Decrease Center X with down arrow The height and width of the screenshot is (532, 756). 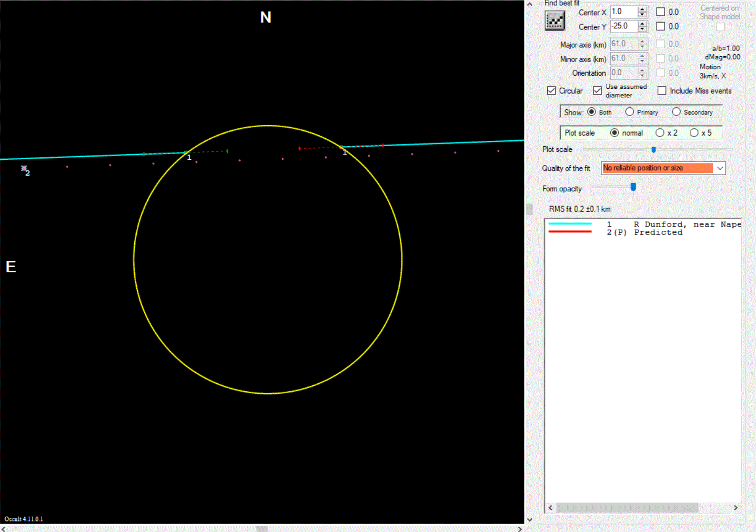[642, 15]
